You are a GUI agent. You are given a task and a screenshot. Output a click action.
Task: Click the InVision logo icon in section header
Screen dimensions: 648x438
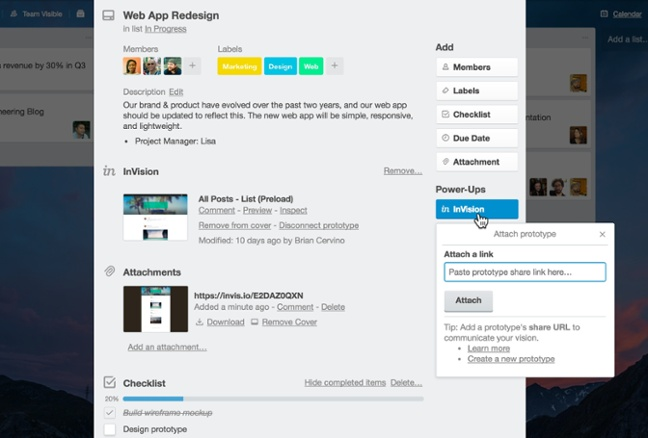(x=109, y=171)
